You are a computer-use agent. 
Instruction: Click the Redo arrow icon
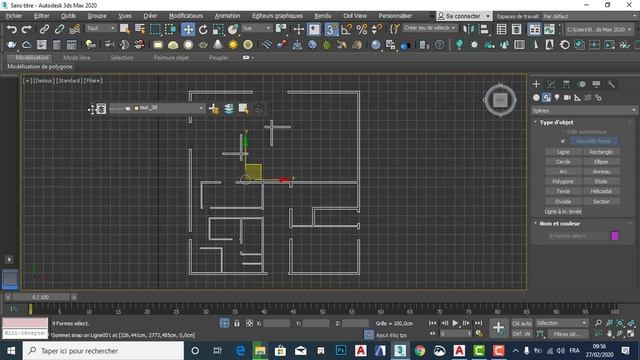27,29
